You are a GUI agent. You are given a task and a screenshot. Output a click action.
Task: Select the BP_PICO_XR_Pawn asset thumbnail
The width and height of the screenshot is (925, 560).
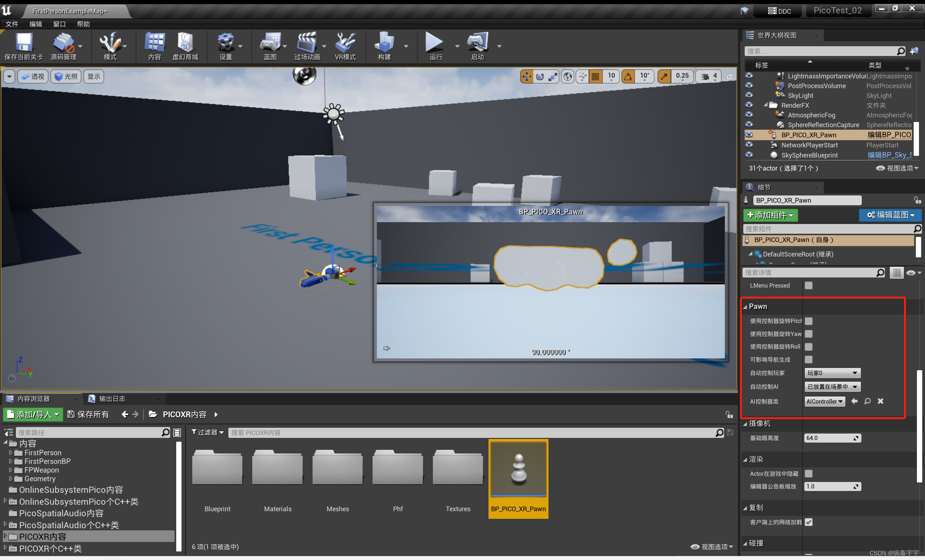click(x=518, y=469)
